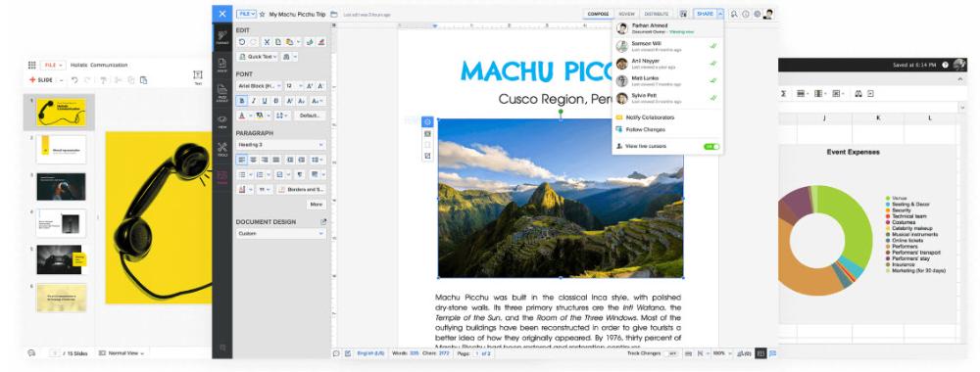This screenshot has height=372, width=980.
Task: Click the Paste clipboard icon
Action: [289, 42]
